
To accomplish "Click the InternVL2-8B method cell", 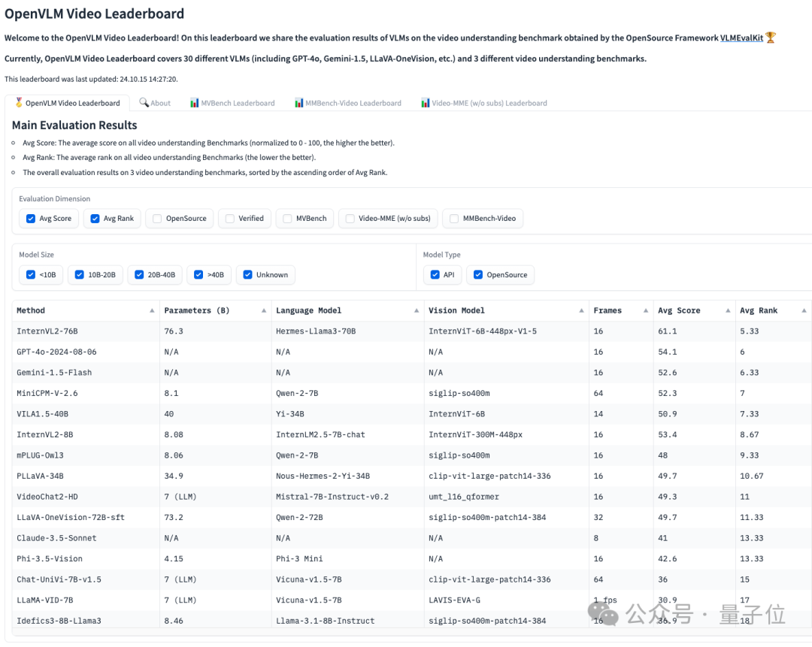I will pos(86,435).
